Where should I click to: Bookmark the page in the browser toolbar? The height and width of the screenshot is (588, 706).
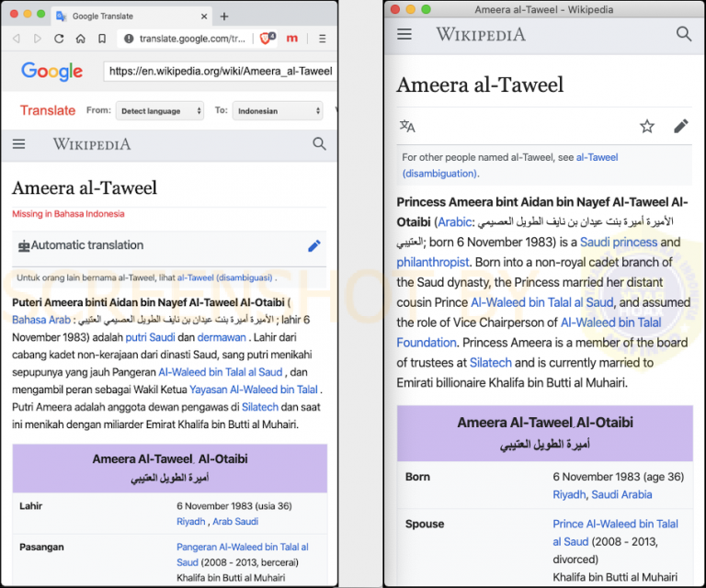click(x=102, y=39)
